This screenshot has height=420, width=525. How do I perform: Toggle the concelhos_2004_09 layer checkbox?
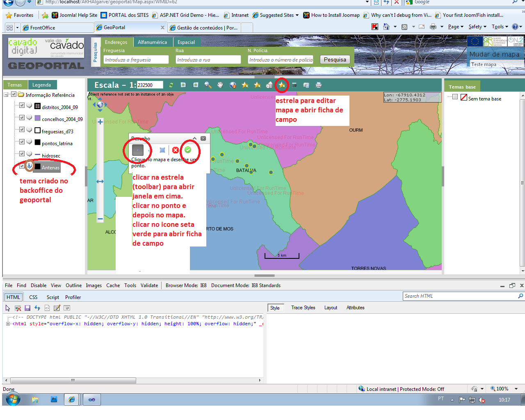tap(22, 117)
